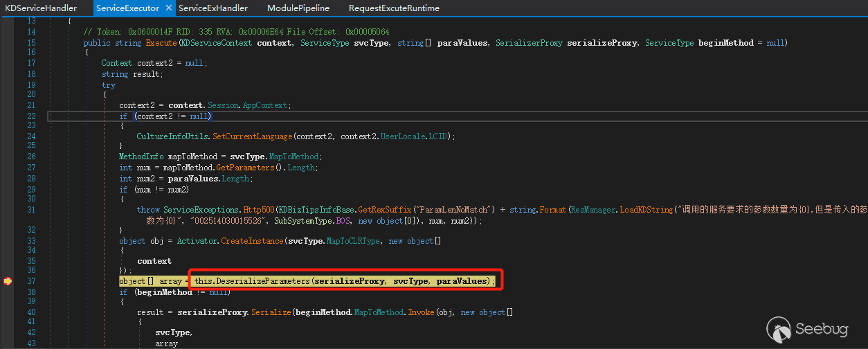The height and width of the screenshot is (349, 868).
Task: Close the ServiceExecutor tab
Action: coord(168,8)
